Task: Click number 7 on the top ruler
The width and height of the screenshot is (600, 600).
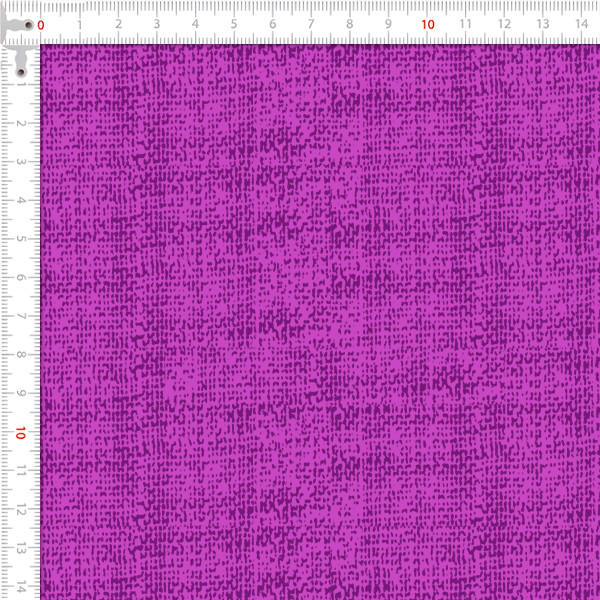Action: (x=310, y=23)
